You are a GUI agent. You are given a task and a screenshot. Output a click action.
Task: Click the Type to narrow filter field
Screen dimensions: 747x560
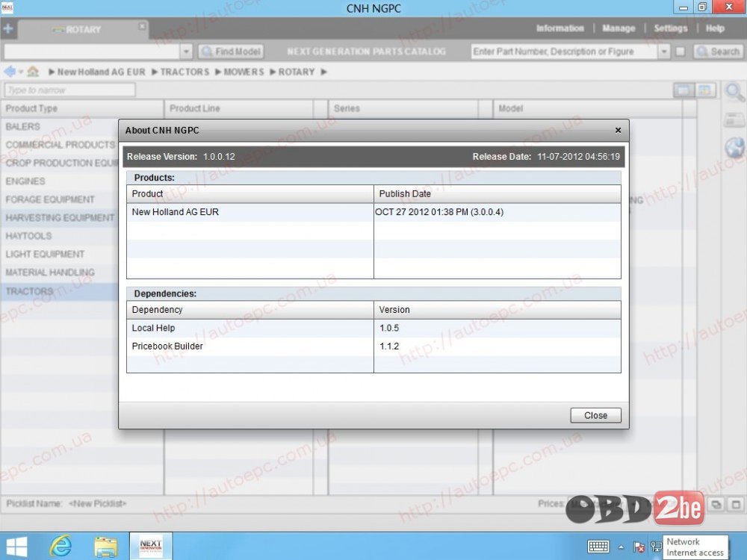69,90
